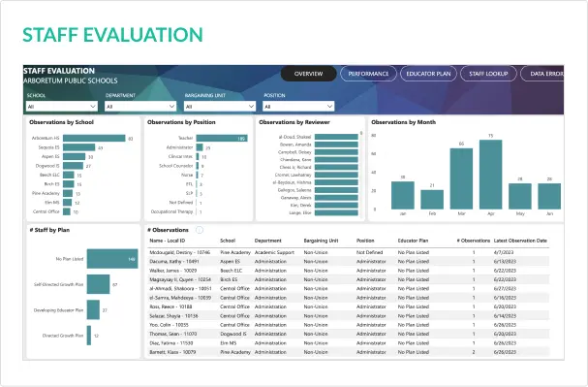Screen dimensions: 588x387
Task: Click the 4/7/2023 observation date cell
Action: point(503,252)
